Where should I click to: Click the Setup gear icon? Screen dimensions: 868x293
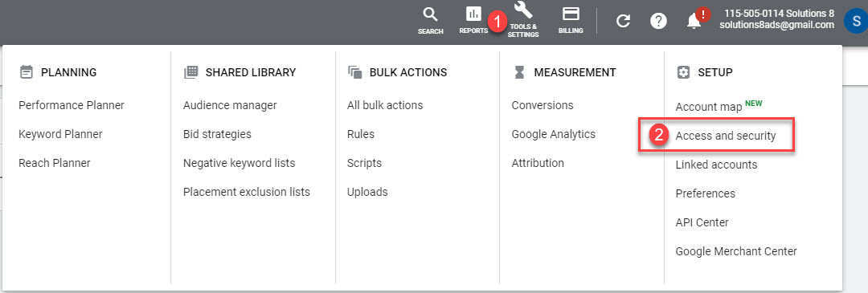[x=684, y=72]
